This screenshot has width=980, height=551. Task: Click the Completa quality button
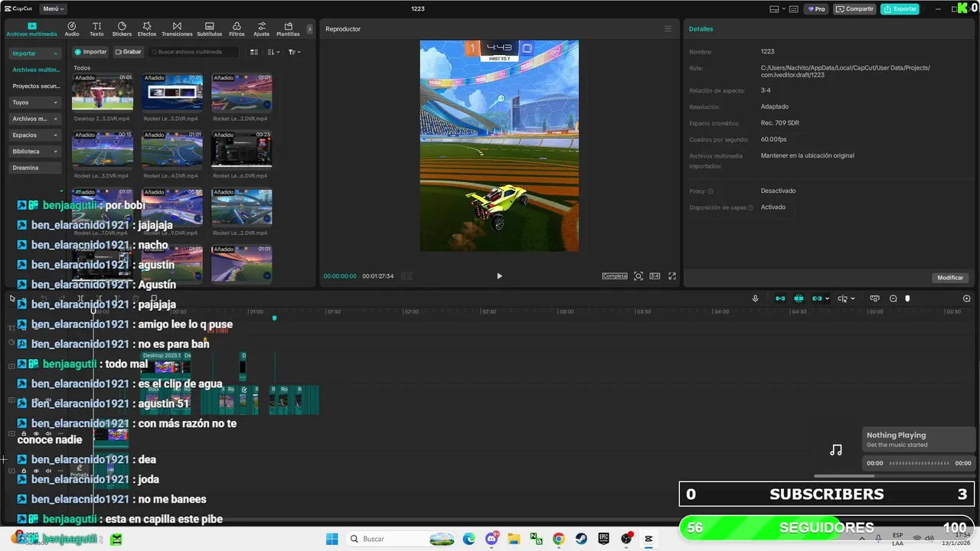click(615, 276)
